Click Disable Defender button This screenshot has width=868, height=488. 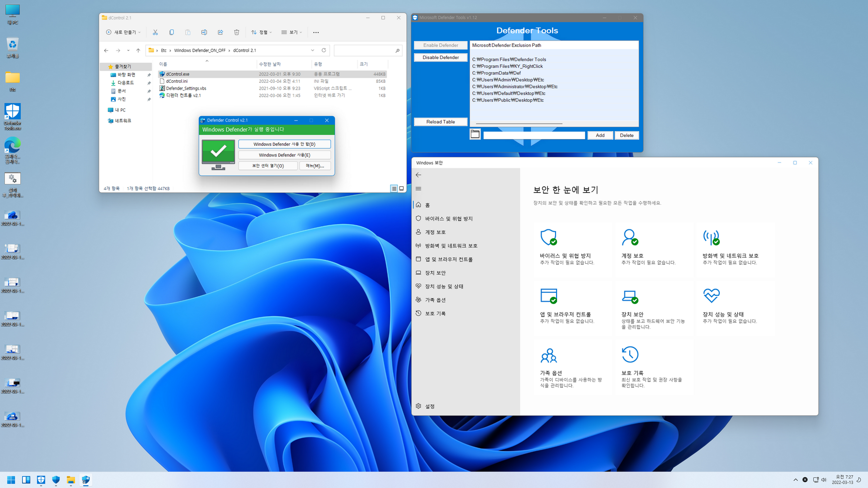[x=440, y=57]
